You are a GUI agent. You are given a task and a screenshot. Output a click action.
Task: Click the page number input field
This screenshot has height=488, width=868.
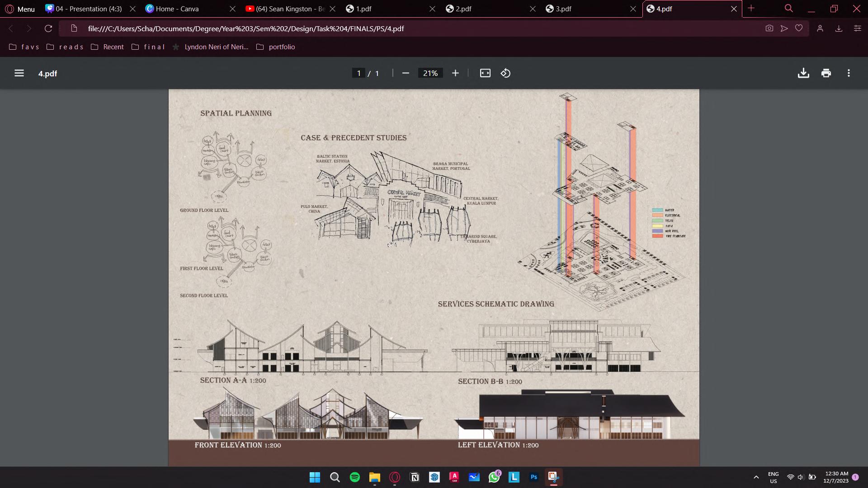tap(359, 73)
